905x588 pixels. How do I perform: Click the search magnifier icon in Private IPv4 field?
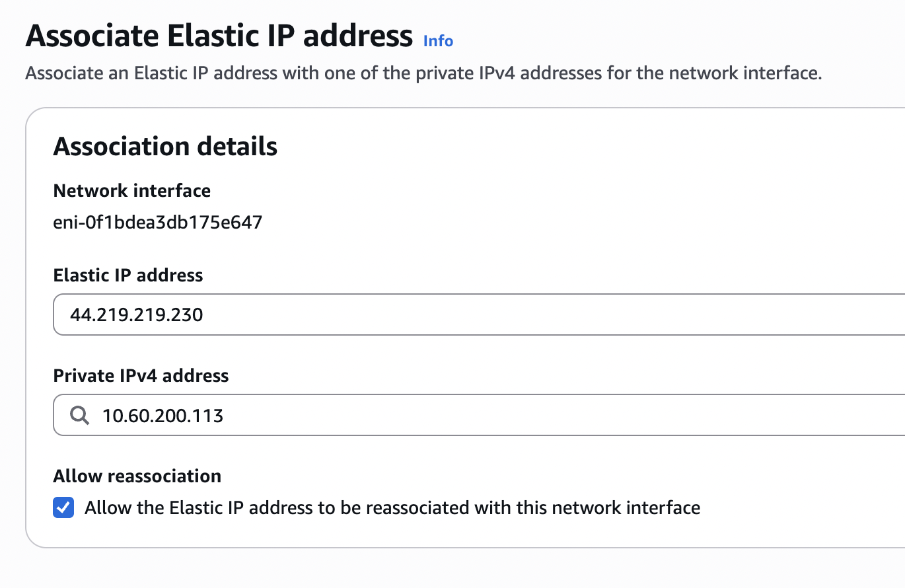pyautogui.click(x=79, y=415)
